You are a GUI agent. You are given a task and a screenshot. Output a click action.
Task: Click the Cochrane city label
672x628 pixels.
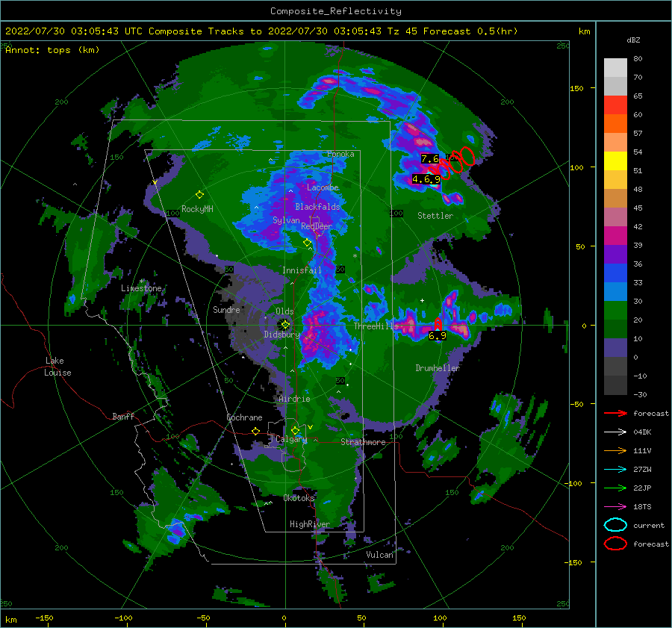point(244,417)
